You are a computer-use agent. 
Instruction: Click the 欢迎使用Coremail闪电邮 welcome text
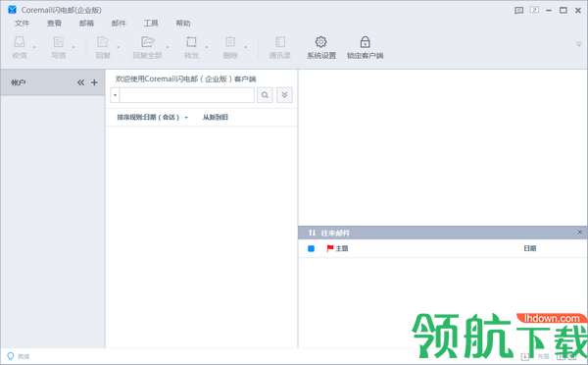185,78
